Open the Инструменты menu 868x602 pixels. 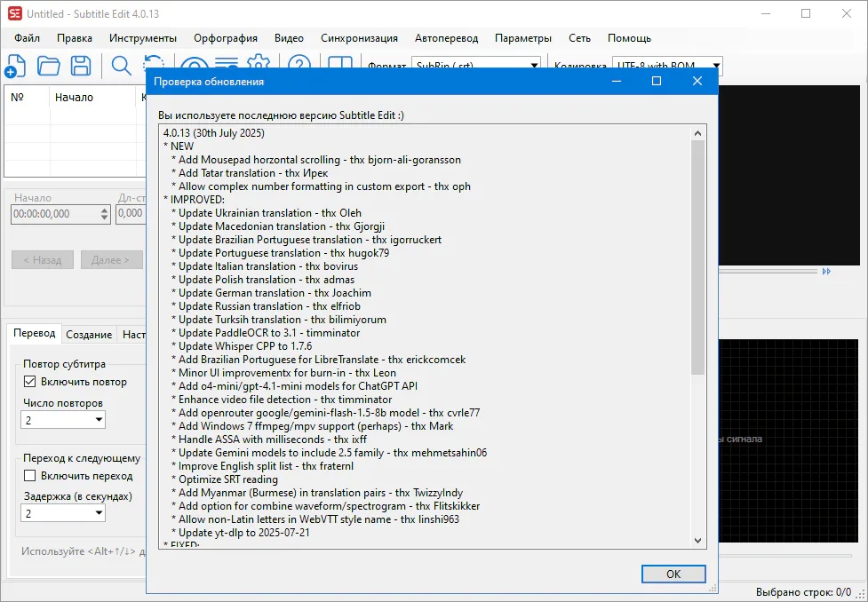(143, 38)
